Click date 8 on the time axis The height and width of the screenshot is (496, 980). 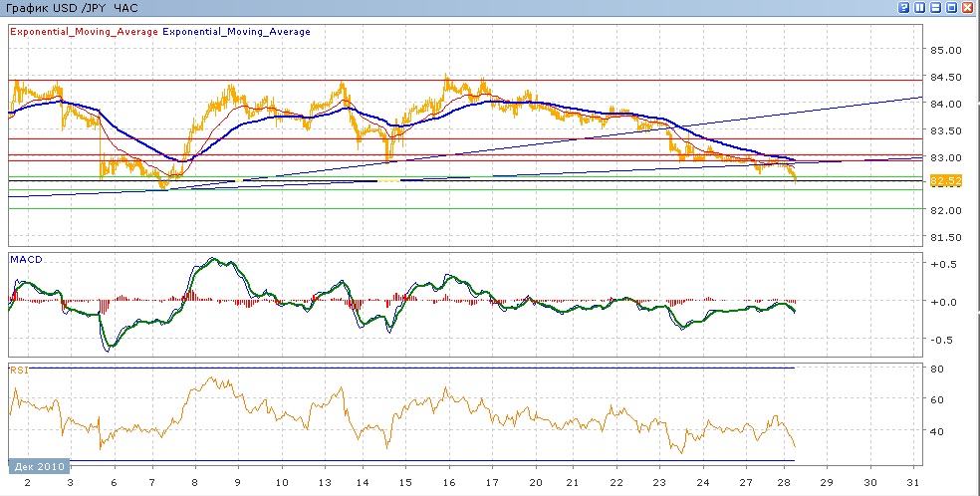click(x=195, y=482)
